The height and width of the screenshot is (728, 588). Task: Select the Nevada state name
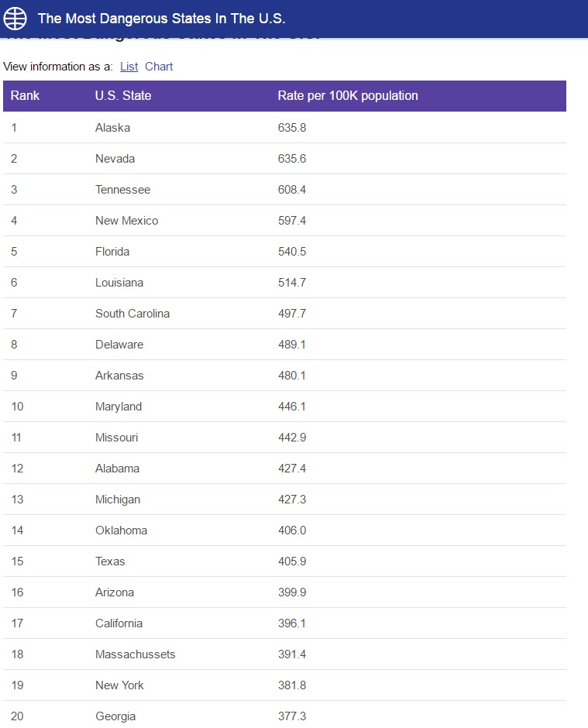pos(115,158)
